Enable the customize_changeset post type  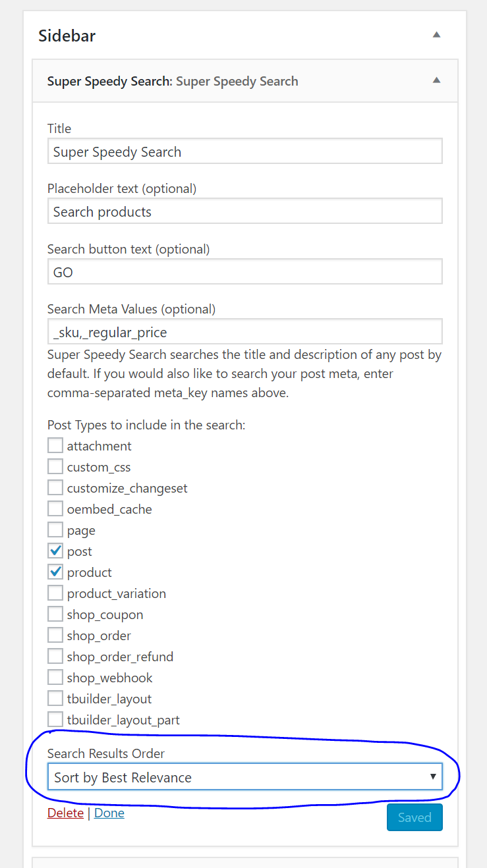(x=55, y=487)
